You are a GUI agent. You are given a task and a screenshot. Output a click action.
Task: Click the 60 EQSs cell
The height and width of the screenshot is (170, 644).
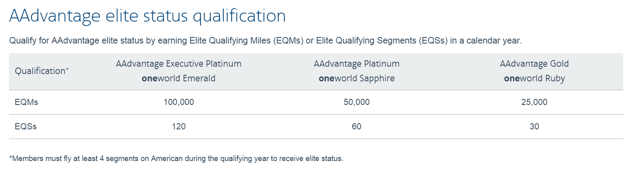point(357,126)
